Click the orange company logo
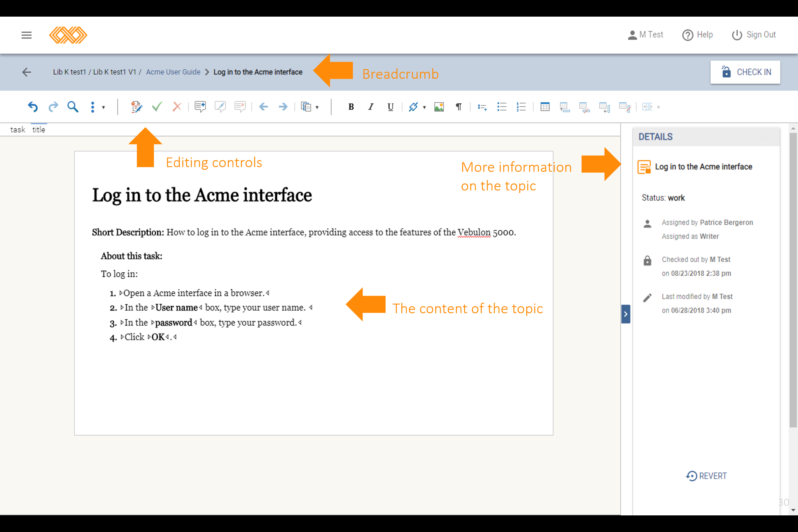The image size is (798, 532). coord(68,35)
